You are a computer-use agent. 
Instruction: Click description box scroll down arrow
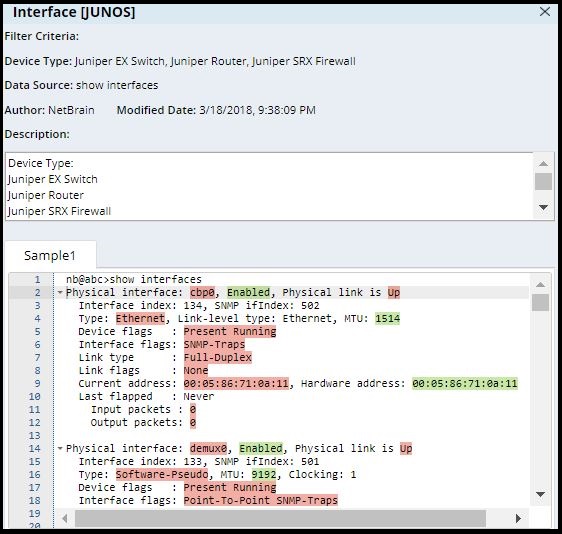click(x=543, y=207)
